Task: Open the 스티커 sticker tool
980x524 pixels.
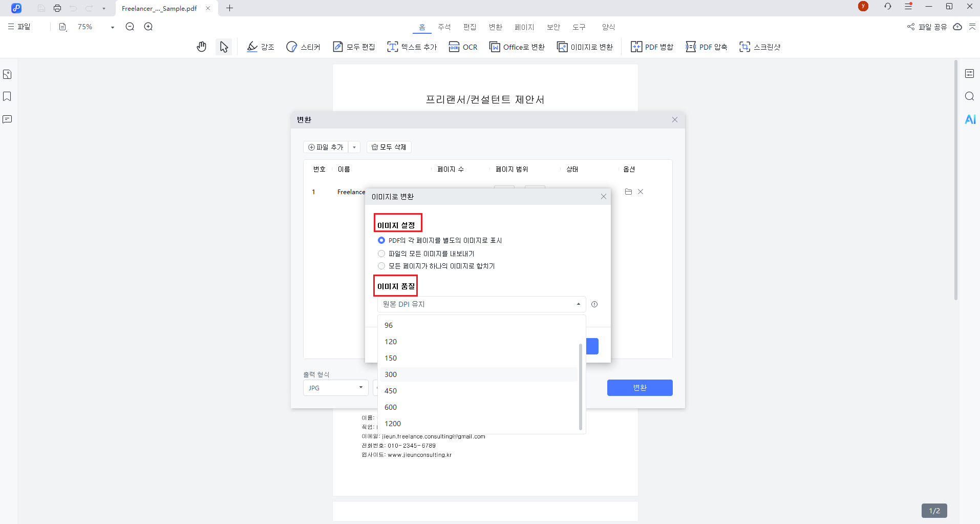Action: pyautogui.click(x=303, y=47)
